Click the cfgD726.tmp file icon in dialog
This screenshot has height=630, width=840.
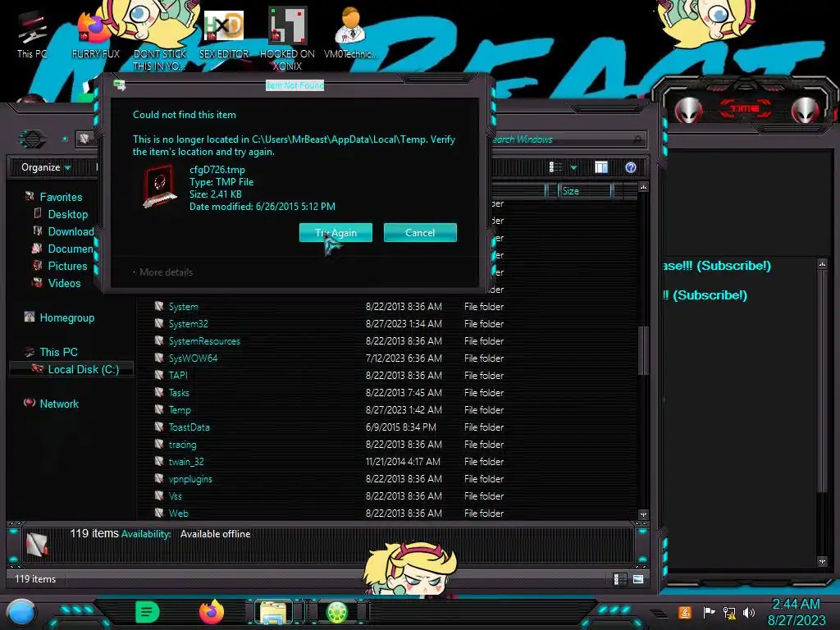[160, 186]
